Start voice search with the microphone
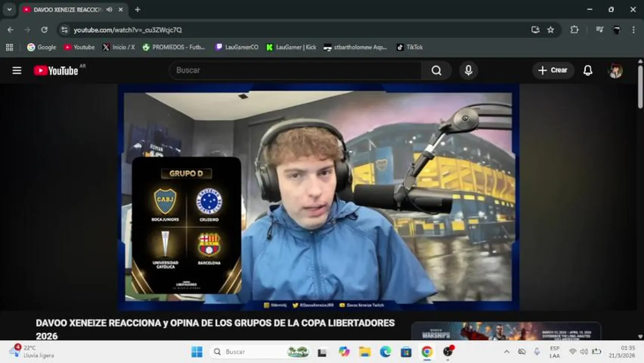644x363 pixels. (x=468, y=71)
